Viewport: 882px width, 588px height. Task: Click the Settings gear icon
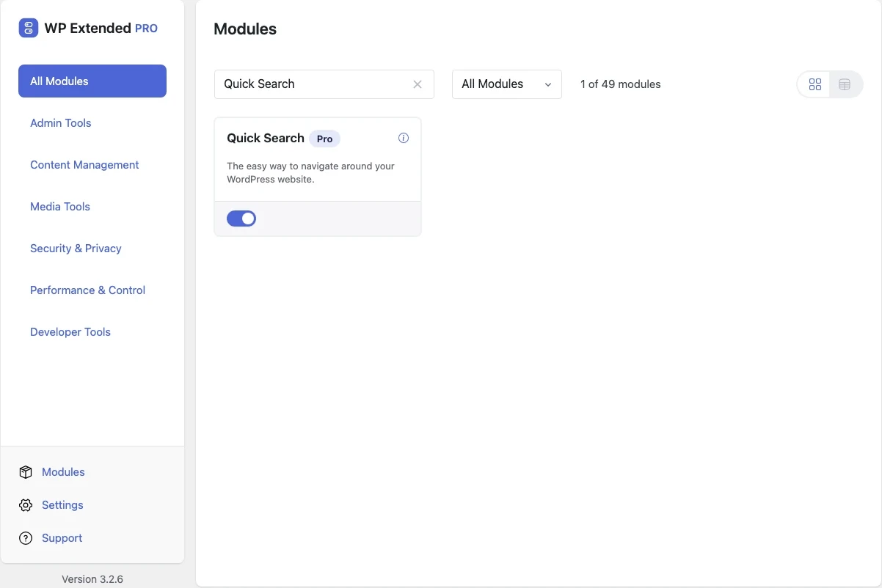[x=26, y=505]
